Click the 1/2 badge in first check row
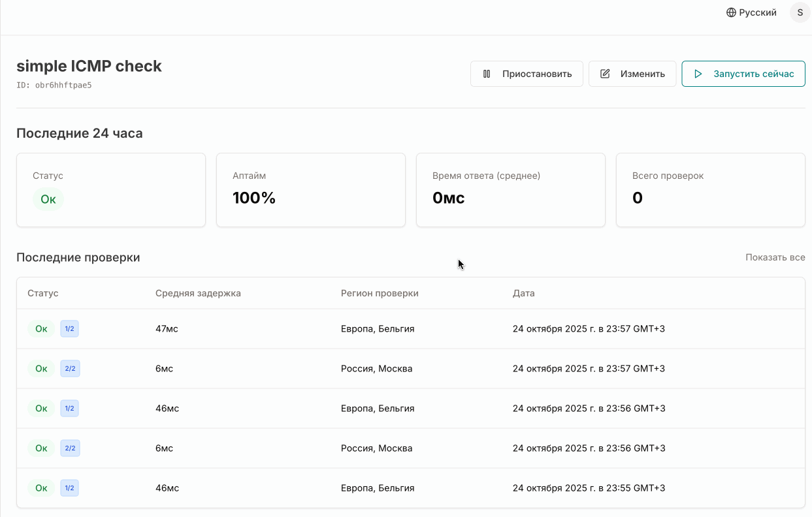The width and height of the screenshot is (812, 517). pos(69,329)
